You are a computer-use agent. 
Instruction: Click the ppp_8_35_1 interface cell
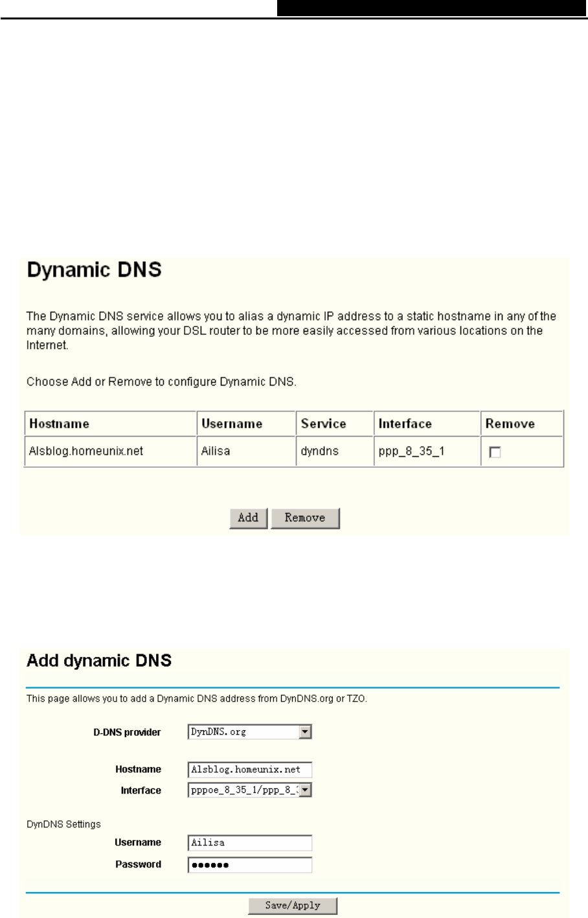(x=427, y=452)
